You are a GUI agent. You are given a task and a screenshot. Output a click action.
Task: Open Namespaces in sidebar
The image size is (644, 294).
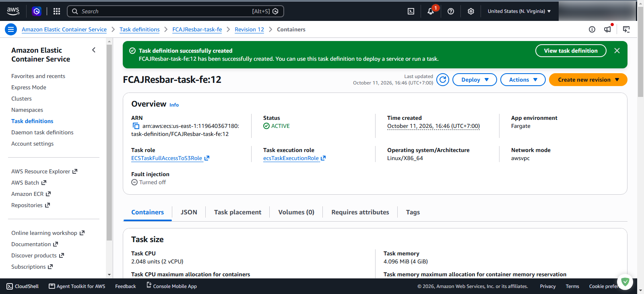pos(27,110)
